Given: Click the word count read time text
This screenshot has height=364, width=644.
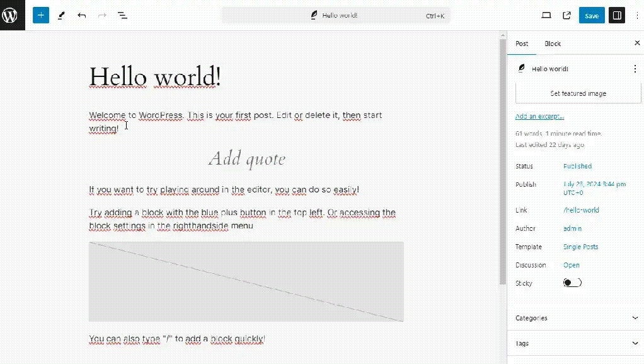Looking at the screenshot, I should pyautogui.click(x=558, y=133).
